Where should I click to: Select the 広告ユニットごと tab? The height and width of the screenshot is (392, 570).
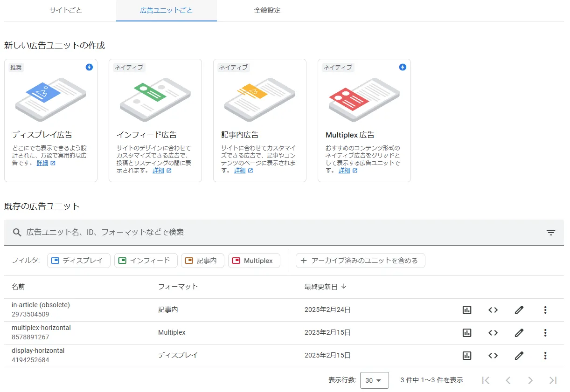[x=167, y=10]
